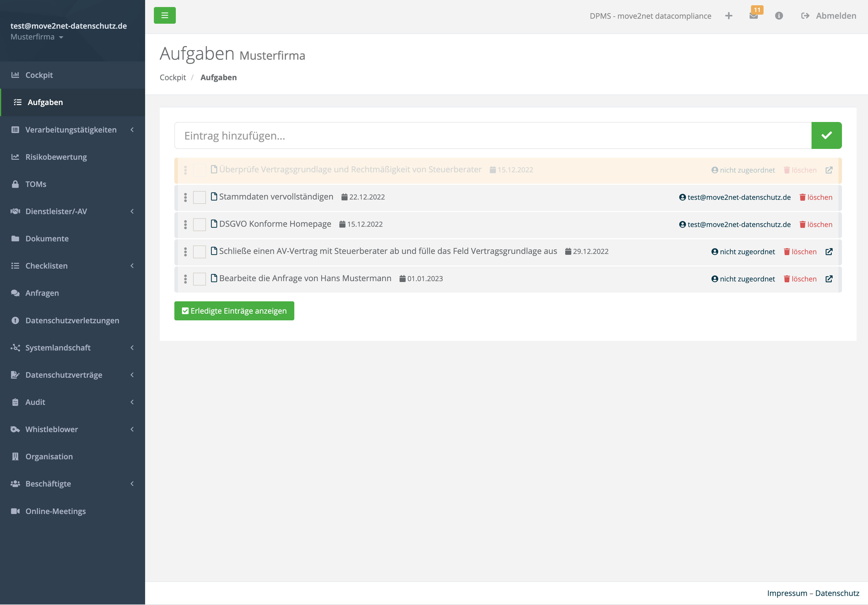Open external link for Überprüfe Vertragsgrundlage task

click(x=829, y=170)
